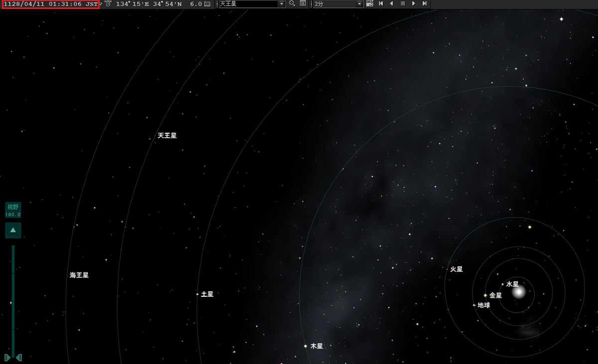
Task: Click the time step field showing 3分
Action: 334,4
